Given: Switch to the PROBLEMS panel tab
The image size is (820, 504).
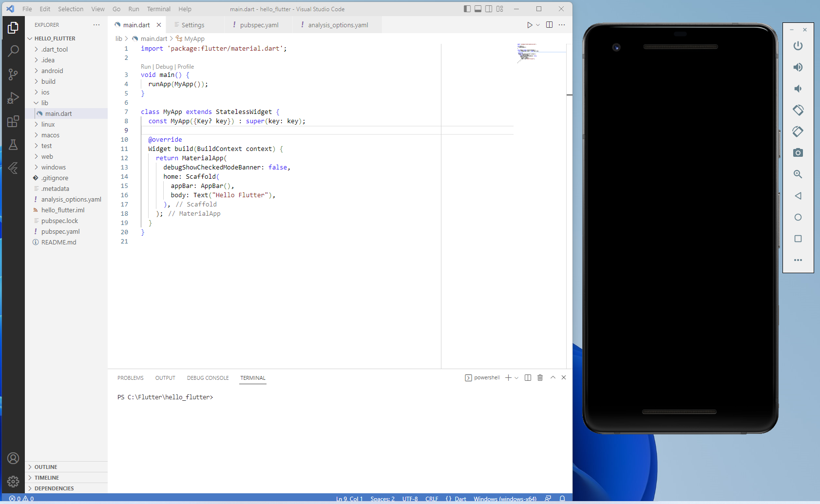Looking at the screenshot, I should (x=131, y=378).
